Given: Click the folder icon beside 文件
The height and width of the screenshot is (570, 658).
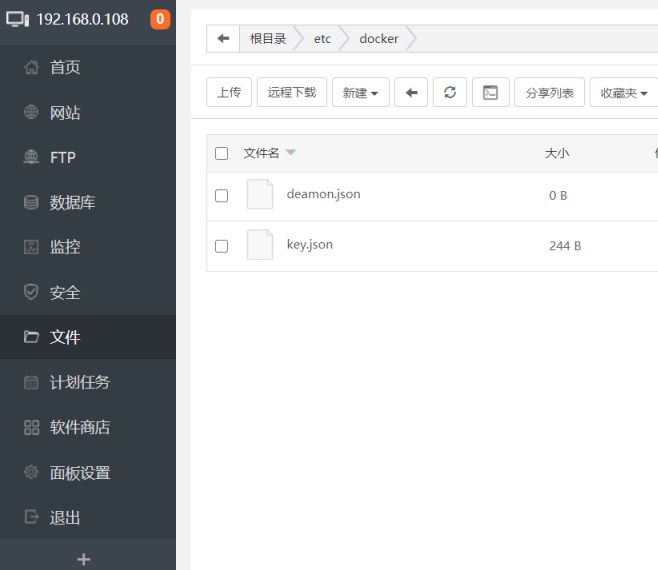Looking at the screenshot, I should pyautogui.click(x=31, y=337).
